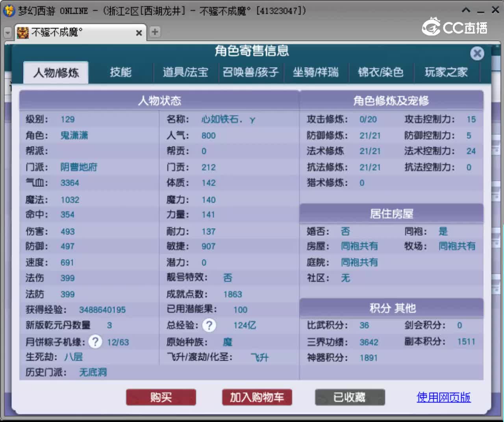
Task: Open the 道具/法宝 tab
Action: coord(185,72)
